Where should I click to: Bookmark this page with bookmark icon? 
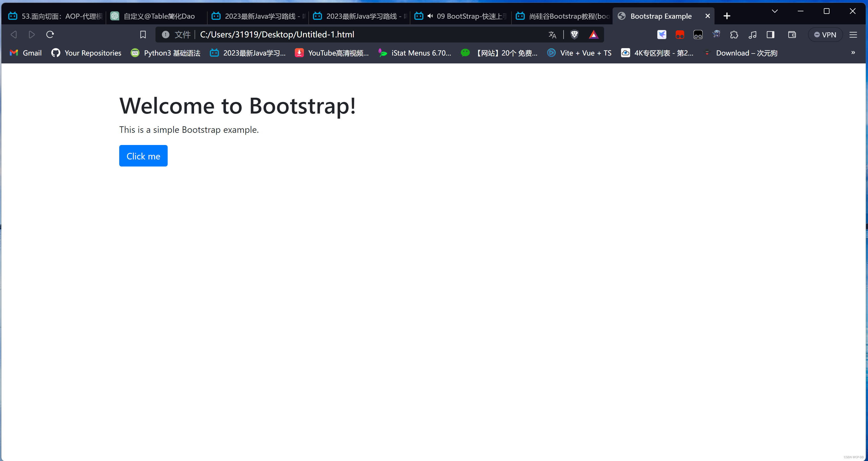click(143, 34)
